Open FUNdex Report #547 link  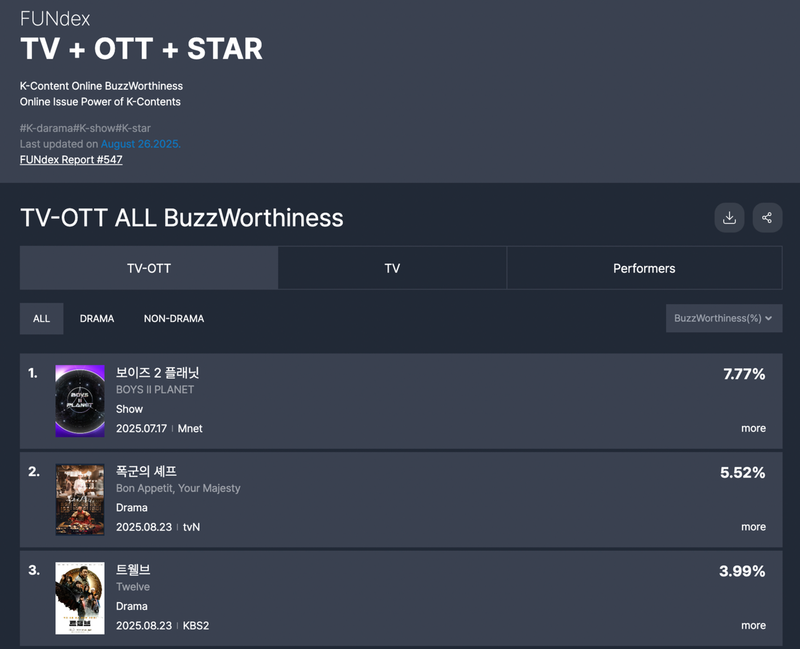pyautogui.click(x=71, y=160)
